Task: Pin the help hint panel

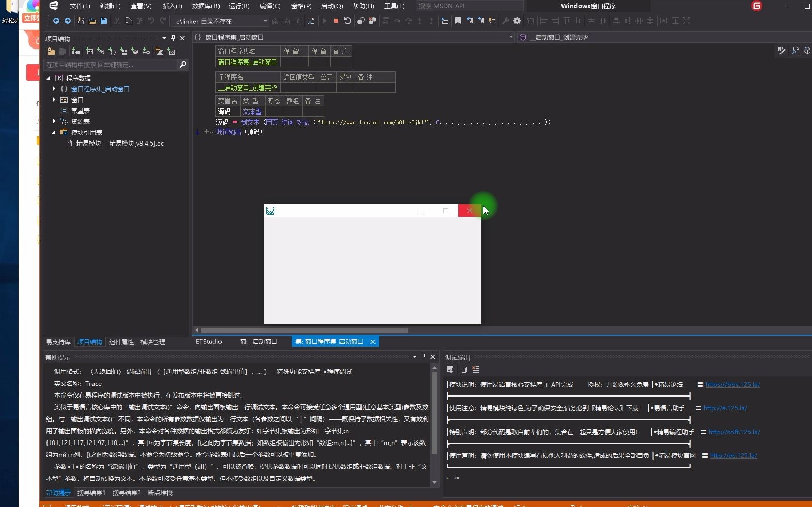Action: 424,357
